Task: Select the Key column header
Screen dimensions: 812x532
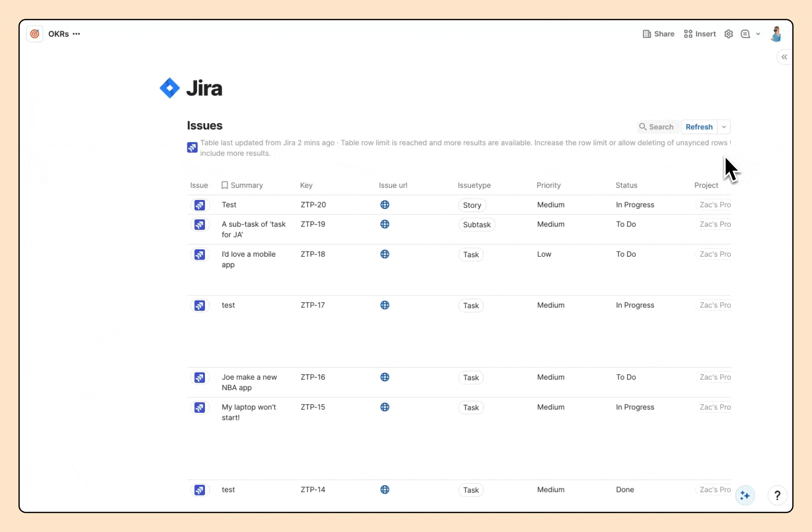Action: click(306, 185)
